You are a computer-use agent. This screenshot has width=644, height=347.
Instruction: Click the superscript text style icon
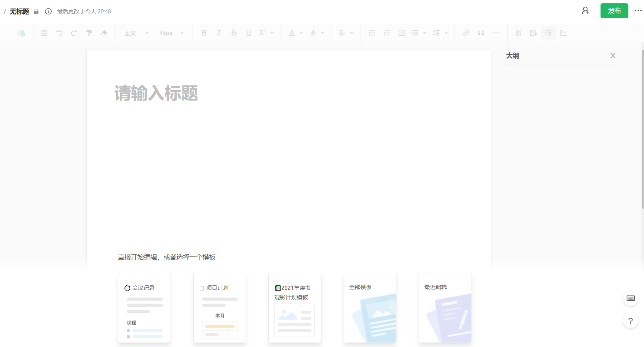point(262,33)
